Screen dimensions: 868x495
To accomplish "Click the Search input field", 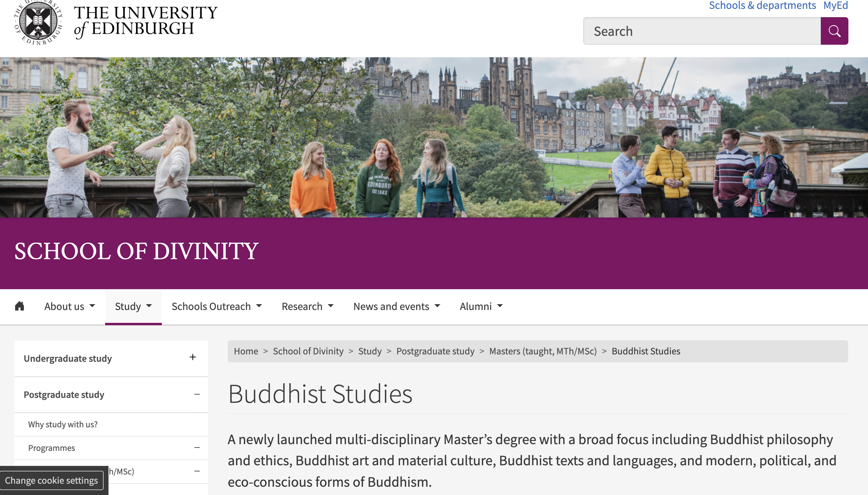I will tap(702, 31).
